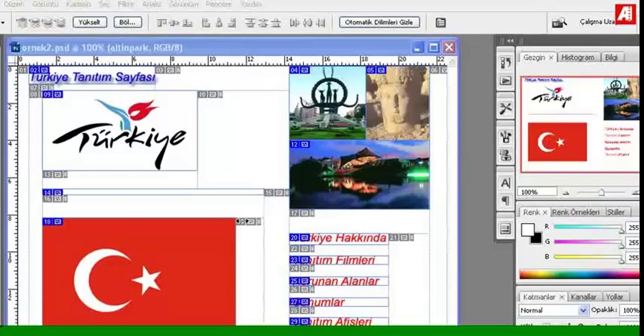This screenshot has height=336, width=644.
Task: Click the G color slider
Action: pyautogui.click(x=588, y=242)
